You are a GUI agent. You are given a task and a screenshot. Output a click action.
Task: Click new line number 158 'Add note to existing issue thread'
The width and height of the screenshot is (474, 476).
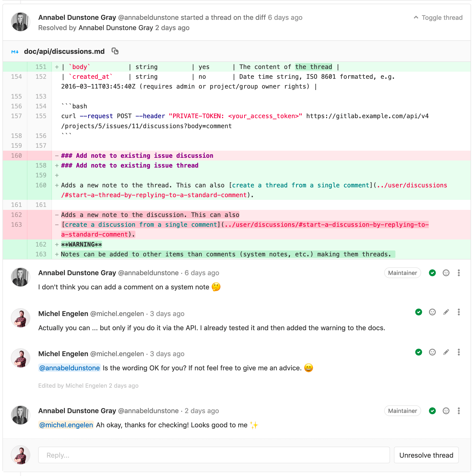pyautogui.click(x=41, y=166)
